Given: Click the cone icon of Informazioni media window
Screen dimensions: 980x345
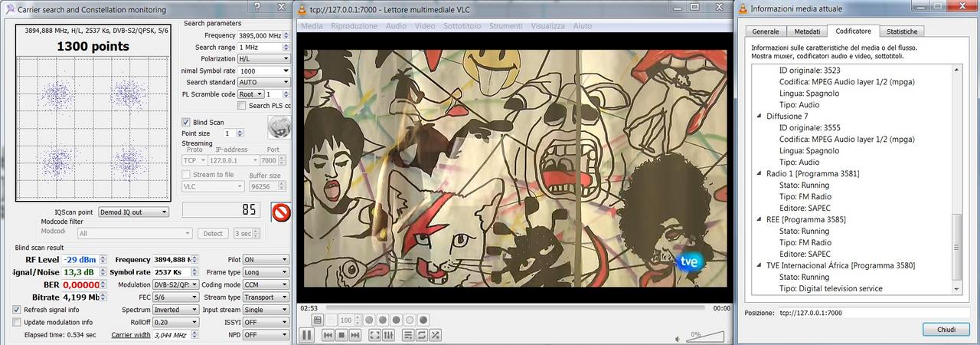Looking at the screenshot, I should (x=742, y=8).
